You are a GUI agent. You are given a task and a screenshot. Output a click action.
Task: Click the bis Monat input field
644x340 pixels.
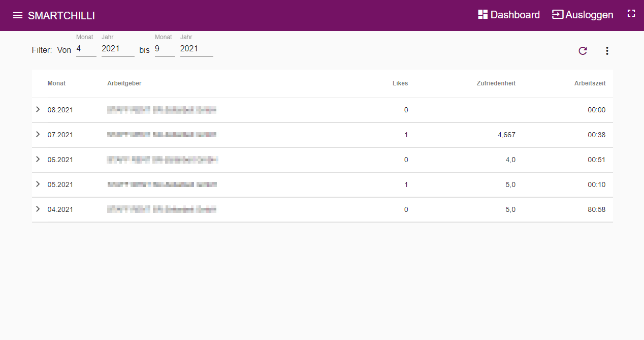(x=165, y=49)
